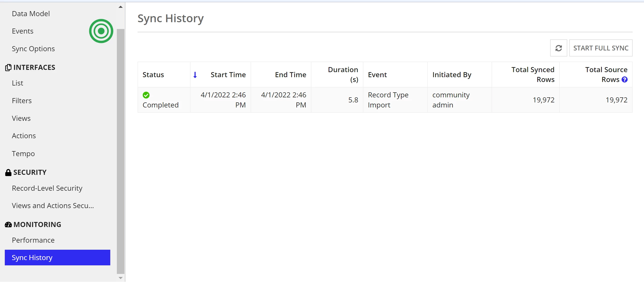644x282 pixels.
Task: Go to Performance monitoring
Action: [x=33, y=240]
